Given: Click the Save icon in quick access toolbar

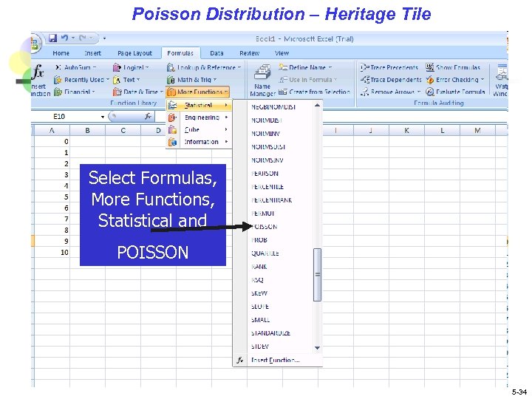Looking at the screenshot, I should pyautogui.click(x=52, y=38).
